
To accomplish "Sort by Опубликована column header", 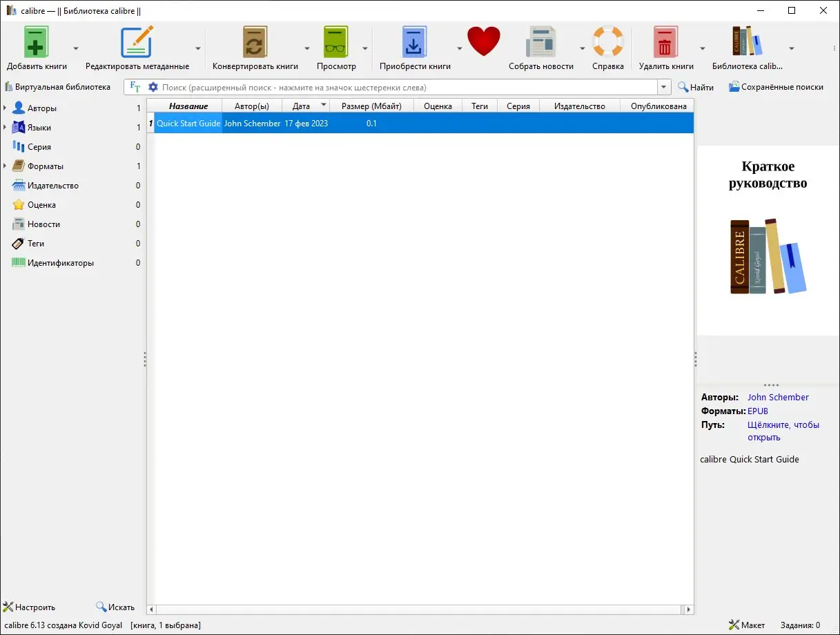I will [657, 106].
